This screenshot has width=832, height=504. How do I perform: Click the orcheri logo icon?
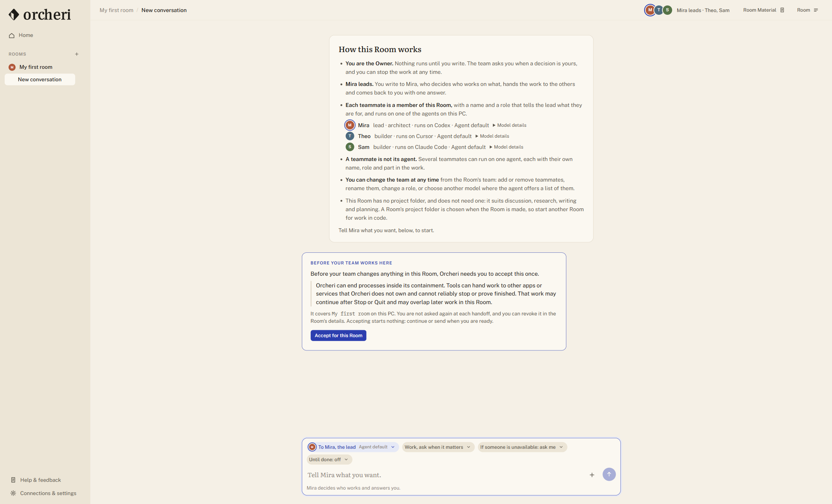[x=14, y=15]
